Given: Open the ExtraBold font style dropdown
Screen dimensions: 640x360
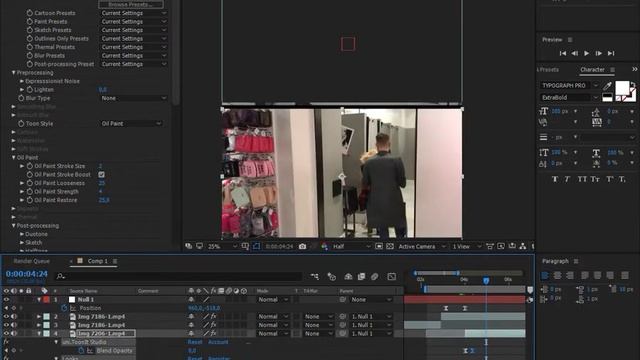Looking at the screenshot, I should pos(569,98).
